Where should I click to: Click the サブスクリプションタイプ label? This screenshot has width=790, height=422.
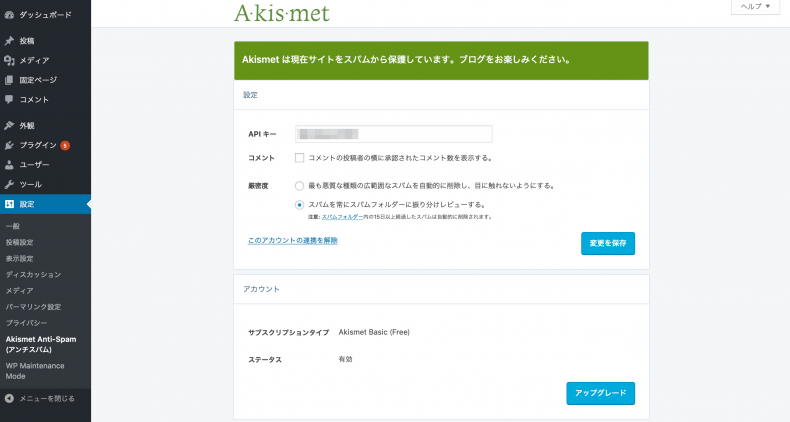pos(288,333)
